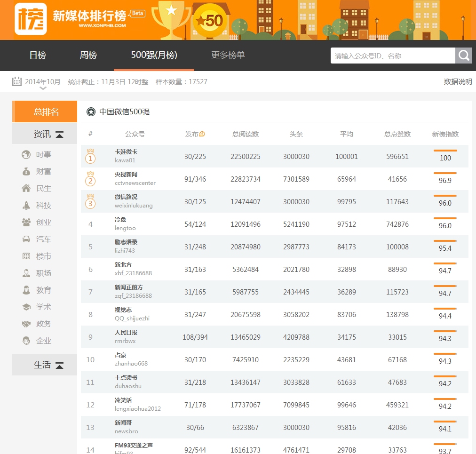Screen dimensions: 476x454
Task: Click the 100 index bar for 卡娃微卡
Action: click(x=445, y=151)
